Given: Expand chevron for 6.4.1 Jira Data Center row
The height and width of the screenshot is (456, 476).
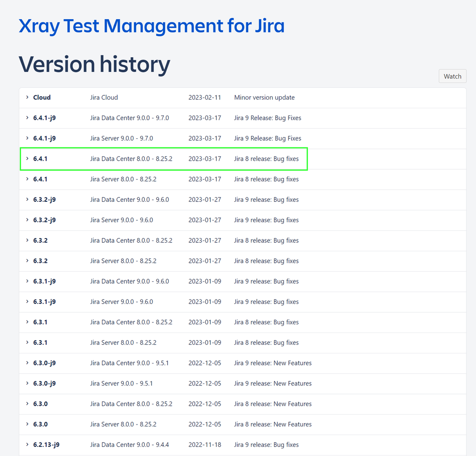Looking at the screenshot, I should 27,158.
